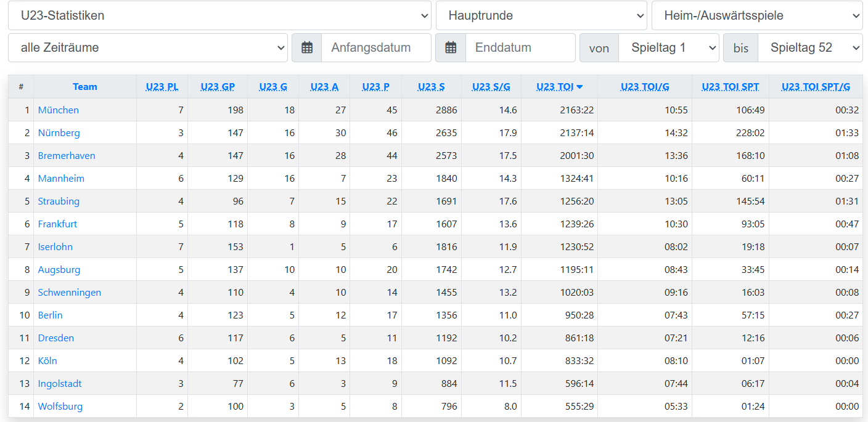Screen dimensions: 868x422
Task: Click the calendar icon beside Enddatum
Action: (x=451, y=48)
